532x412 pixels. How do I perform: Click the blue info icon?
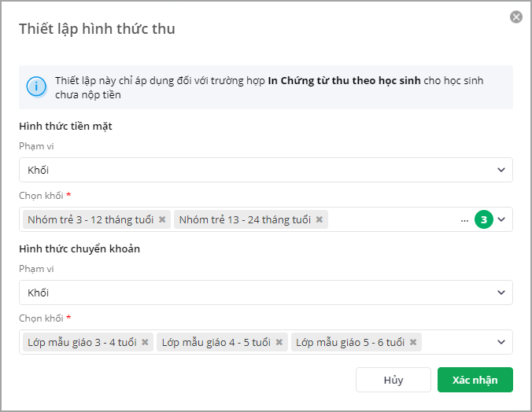pos(36,86)
